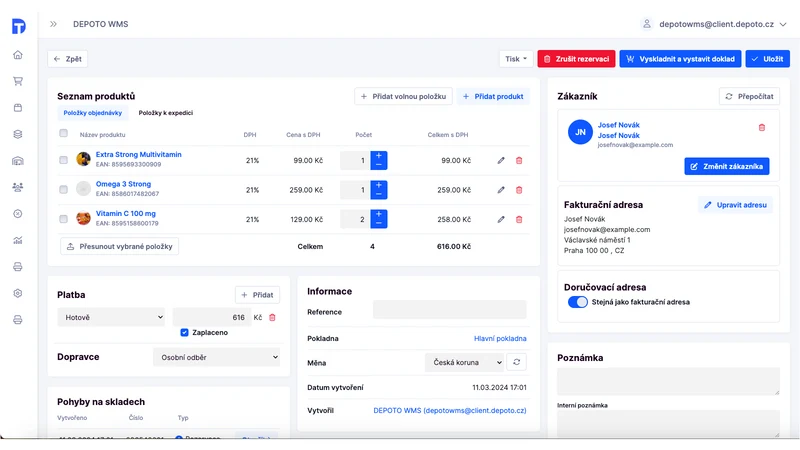The image size is (800, 450).
Task: Open Dopravce dropdown Osobní odběr
Action: point(217,357)
